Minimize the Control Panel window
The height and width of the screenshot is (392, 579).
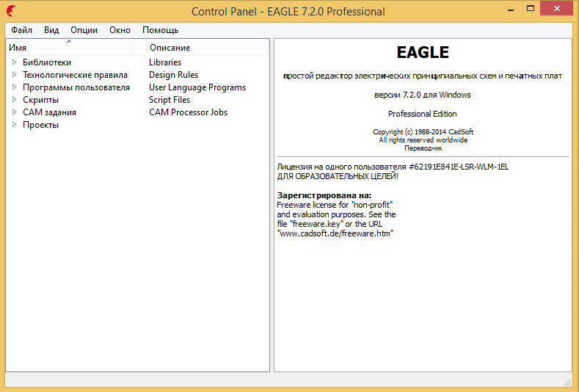(x=508, y=9)
